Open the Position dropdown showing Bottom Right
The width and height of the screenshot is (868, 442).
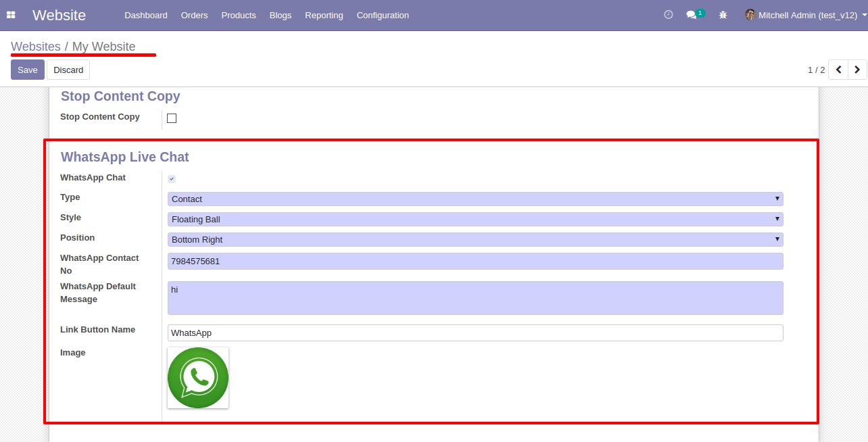475,239
